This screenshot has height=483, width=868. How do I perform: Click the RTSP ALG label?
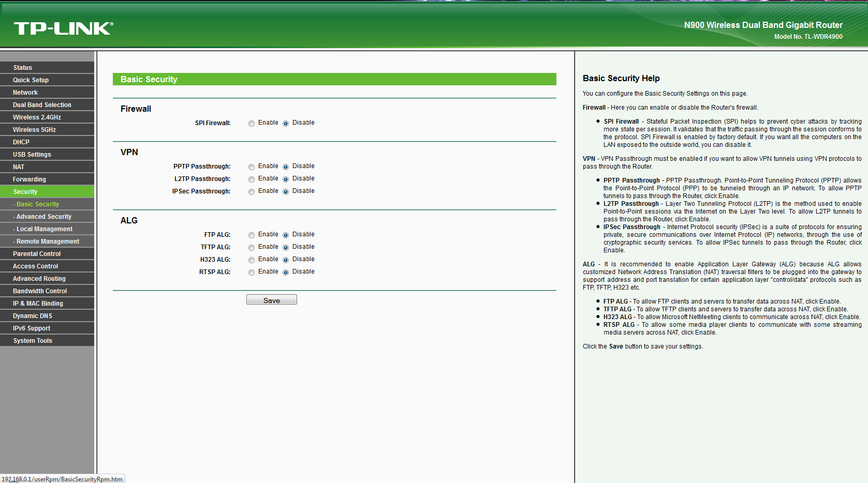point(215,272)
